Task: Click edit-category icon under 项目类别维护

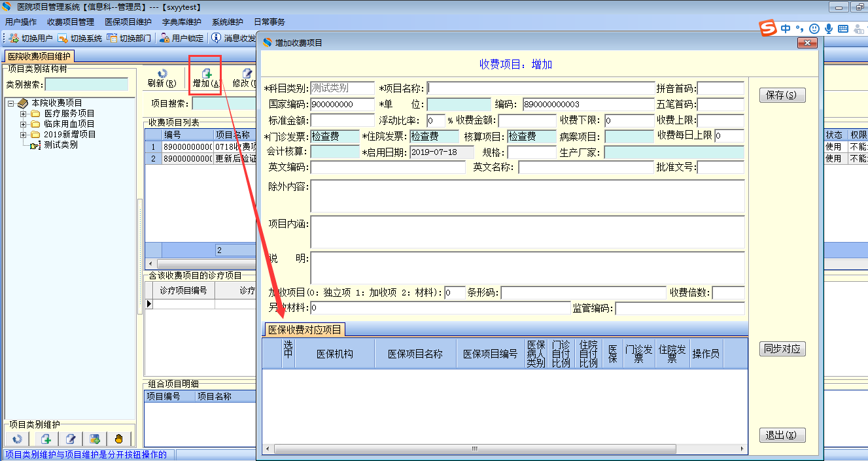Action: pyautogui.click(x=71, y=439)
